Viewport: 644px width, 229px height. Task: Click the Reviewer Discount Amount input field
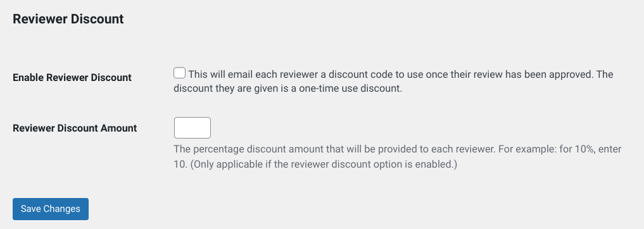click(193, 128)
